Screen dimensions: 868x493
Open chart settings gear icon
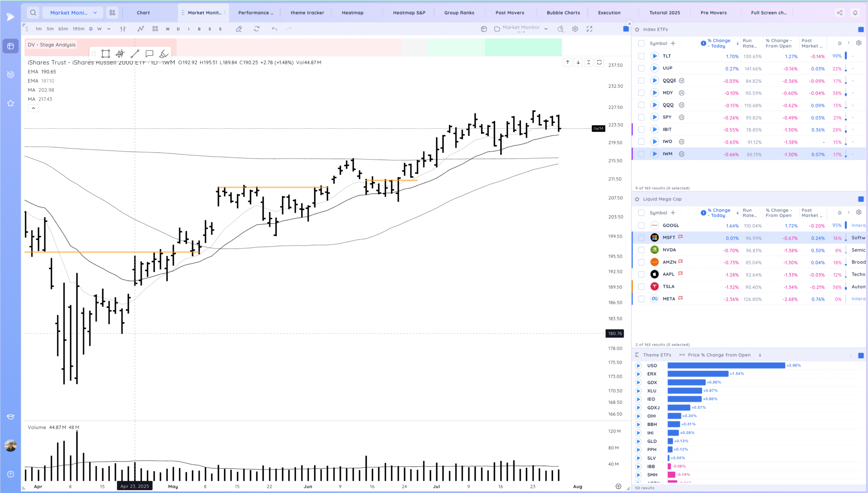[575, 29]
